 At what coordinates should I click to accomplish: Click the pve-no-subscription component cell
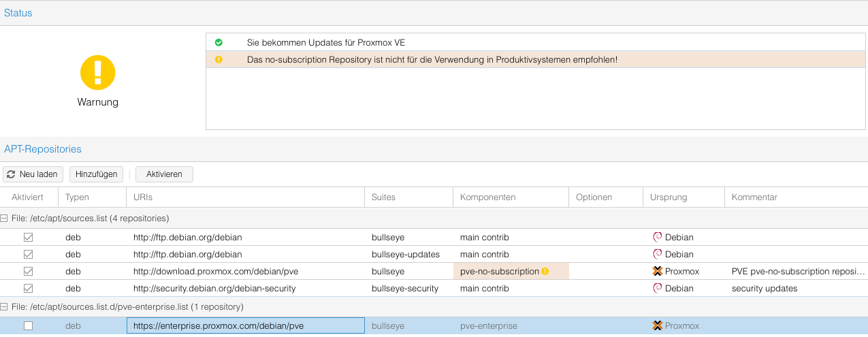(511, 271)
